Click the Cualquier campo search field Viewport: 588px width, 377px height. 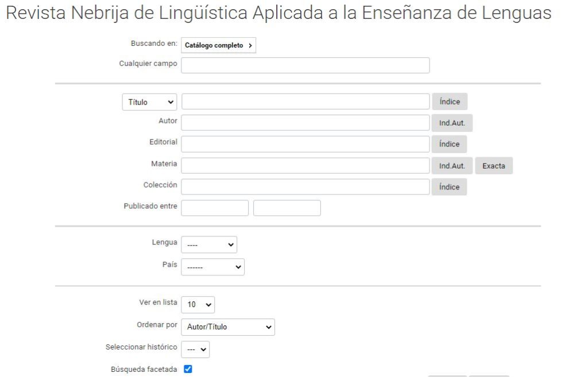pos(305,65)
